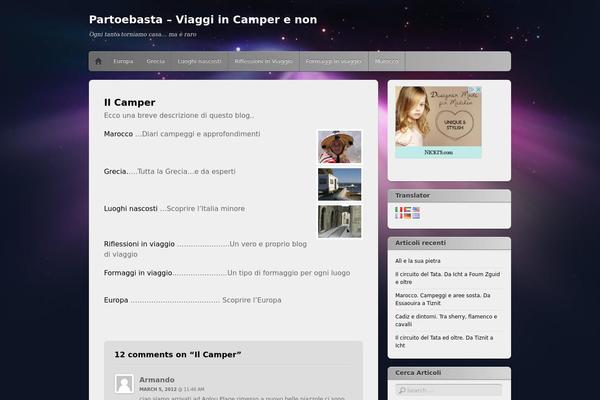The height and width of the screenshot is (400, 600).
Task: Close the ad with the X icon
Action: (x=478, y=90)
